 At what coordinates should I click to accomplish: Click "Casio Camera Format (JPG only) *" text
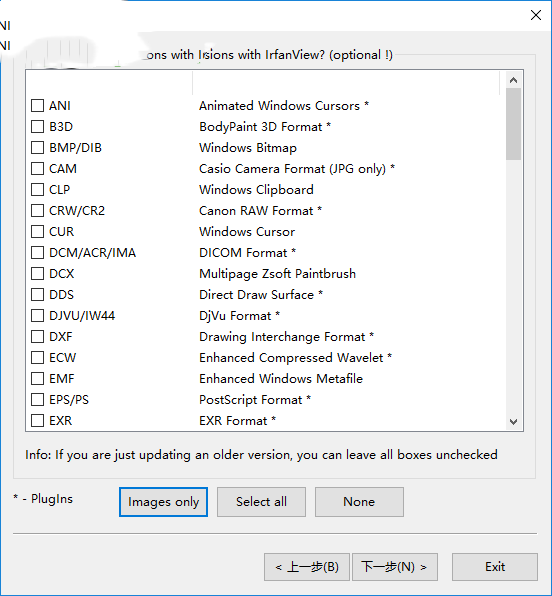pyautogui.click(x=297, y=168)
